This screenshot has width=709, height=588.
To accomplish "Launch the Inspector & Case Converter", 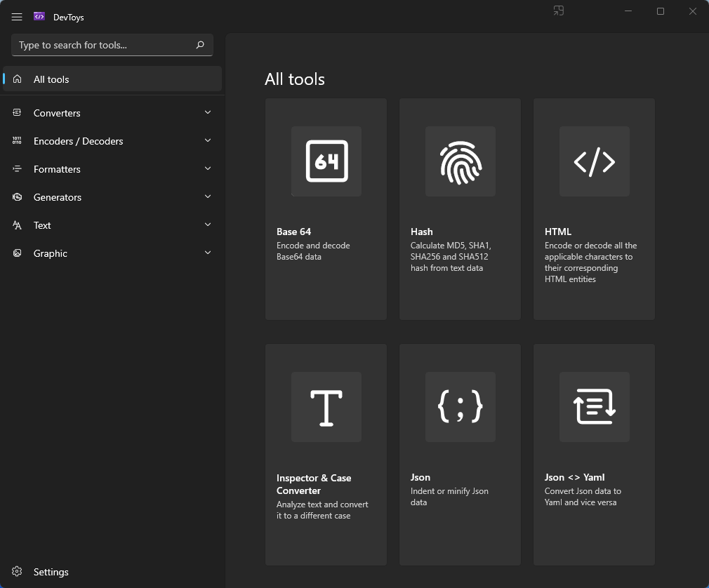I will (325, 454).
